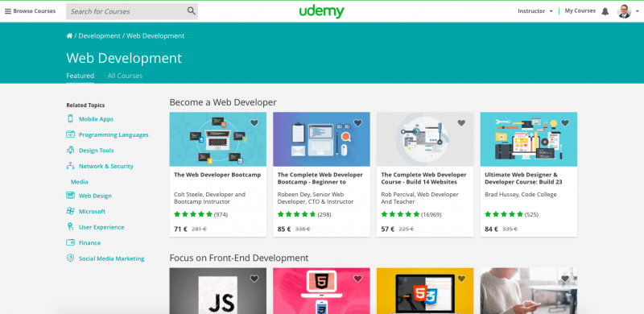Click the 84 € price
Image resolution: width=644 pixels, height=314 pixels.
click(491, 229)
